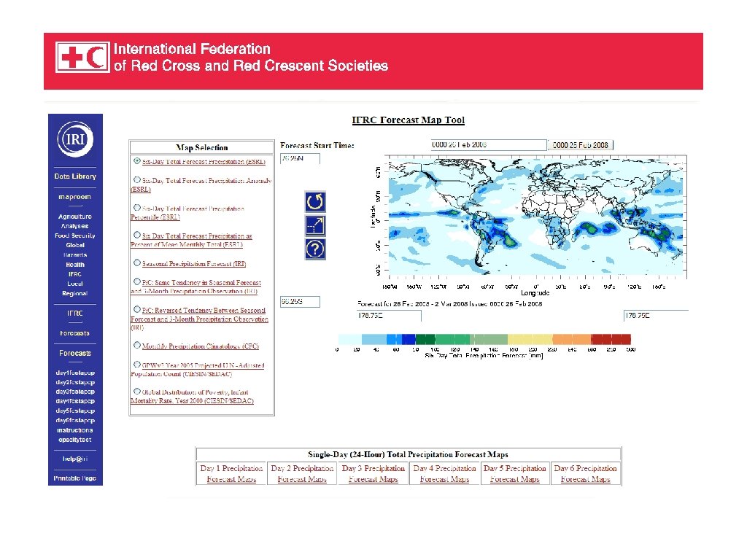
Task: Click the south latitude input field
Action: pyautogui.click(x=300, y=302)
